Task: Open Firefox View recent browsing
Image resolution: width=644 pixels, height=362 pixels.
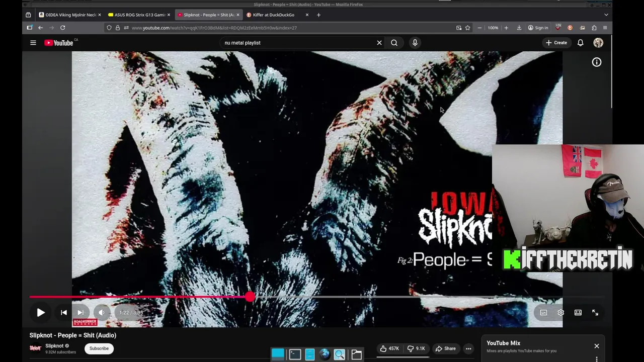Action: 28,15
